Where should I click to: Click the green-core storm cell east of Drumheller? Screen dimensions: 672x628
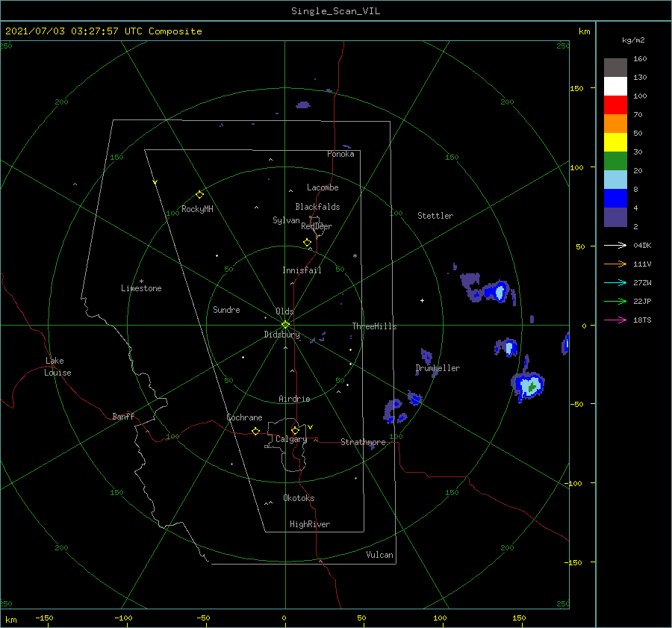[x=528, y=385]
